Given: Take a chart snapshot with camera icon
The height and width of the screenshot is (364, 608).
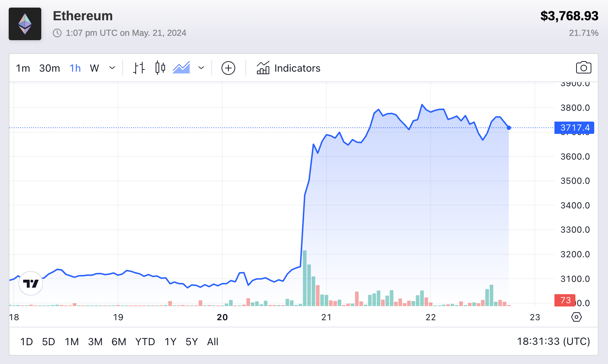Looking at the screenshot, I should pyautogui.click(x=583, y=68).
